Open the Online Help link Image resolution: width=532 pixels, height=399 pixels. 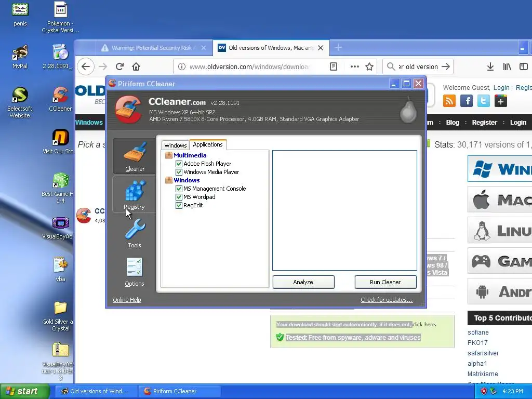[127, 300]
